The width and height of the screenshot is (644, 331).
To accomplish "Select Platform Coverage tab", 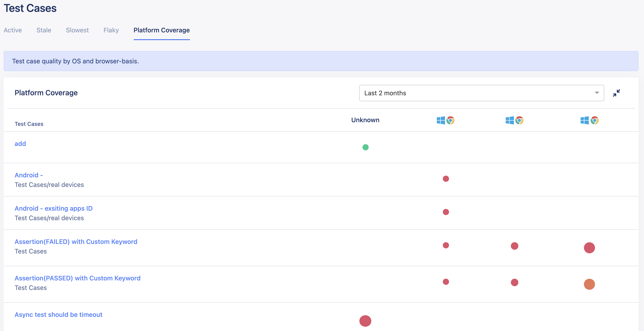I will tap(162, 30).
